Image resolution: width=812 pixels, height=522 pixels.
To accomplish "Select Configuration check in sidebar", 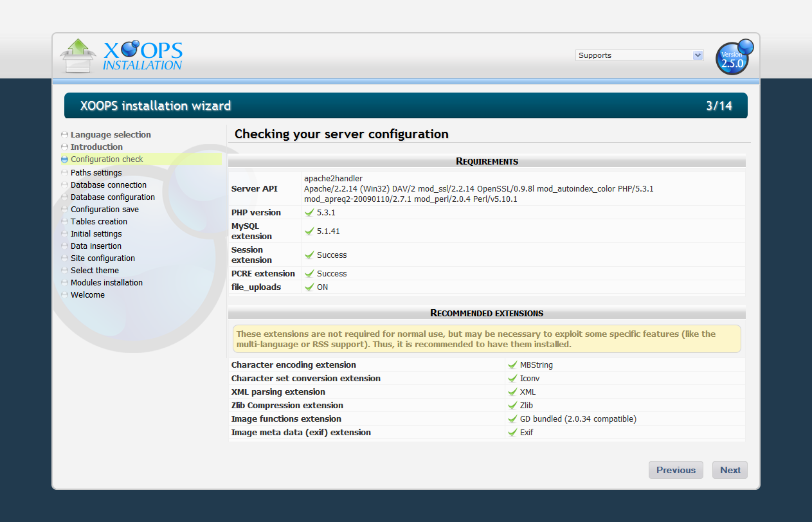I will 107,159.
